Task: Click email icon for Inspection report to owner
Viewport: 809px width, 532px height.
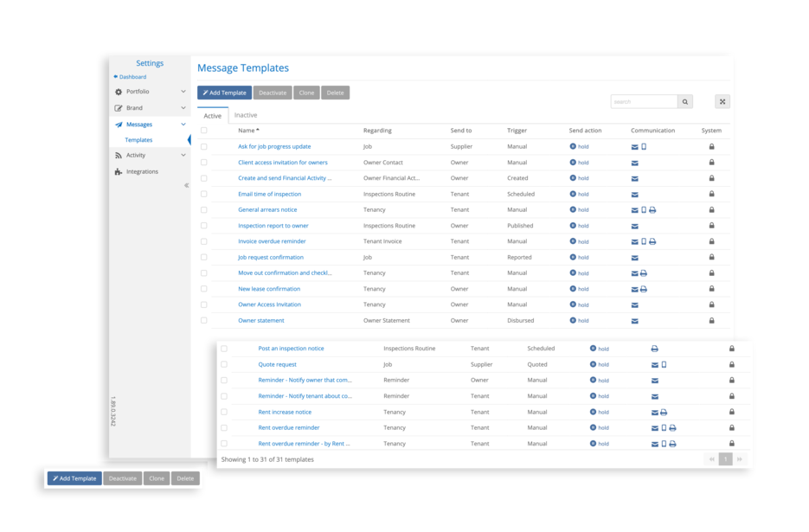Action: pos(634,227)
